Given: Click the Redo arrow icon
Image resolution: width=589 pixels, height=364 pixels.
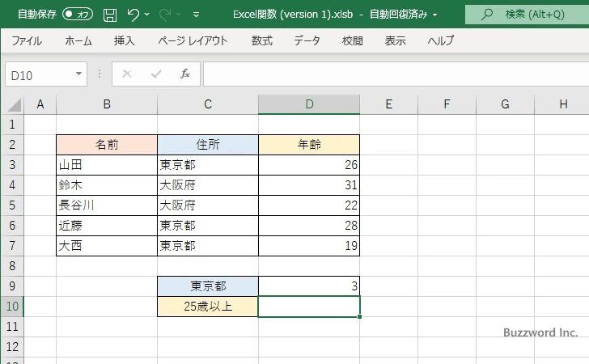Looking at the screenshot, I should 164,15.
